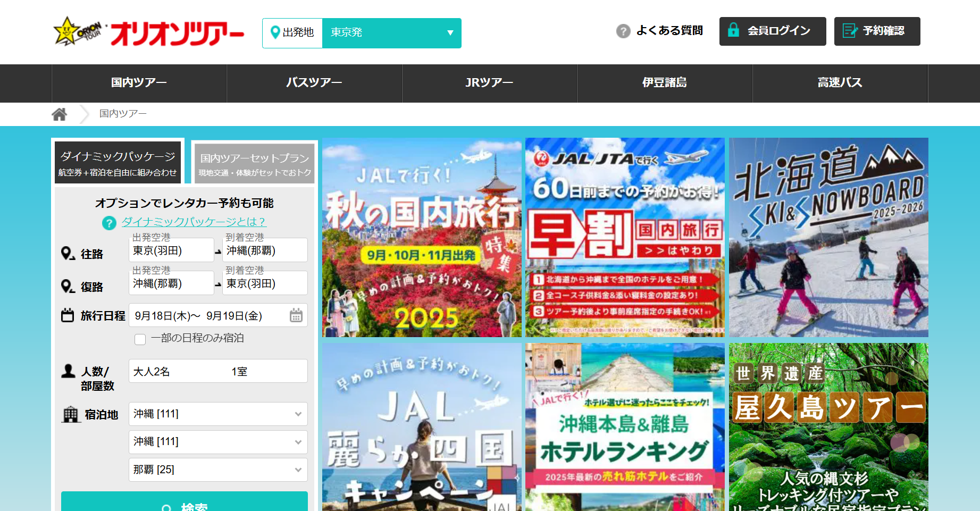Expand the second 沖縄 [111] dropdown
The image size is (980, 511).
click(x=218, y=442)
